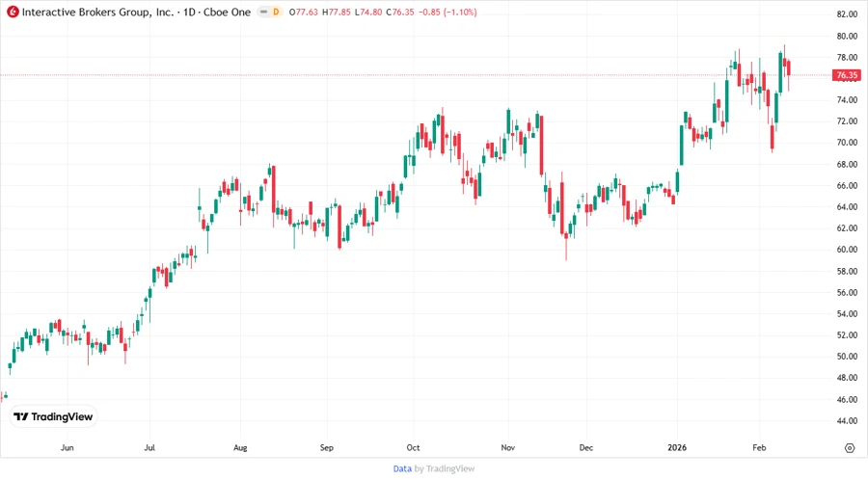Click the 82.00 price axis label
The width and height of the screenshot is (868, 480).
[847, 14]
